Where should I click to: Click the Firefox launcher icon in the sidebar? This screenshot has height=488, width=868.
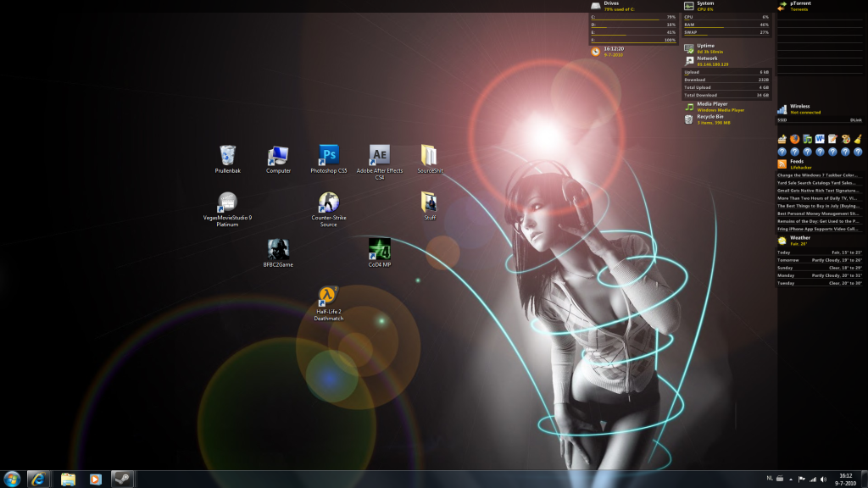(x=794, y=139)
